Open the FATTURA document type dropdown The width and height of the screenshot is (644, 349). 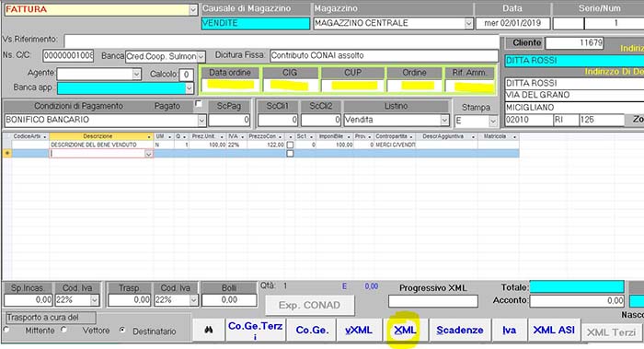[193, 10]
